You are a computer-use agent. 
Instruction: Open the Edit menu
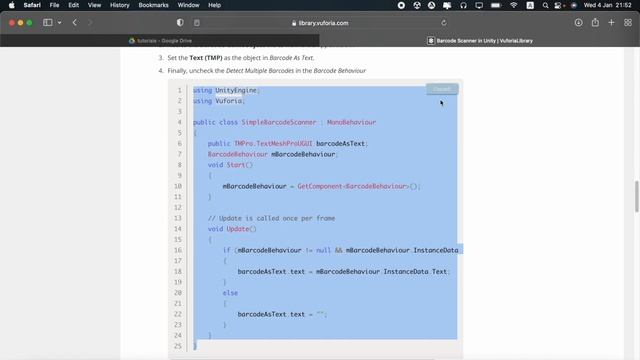pyautogui.click(x=73, y=5)
